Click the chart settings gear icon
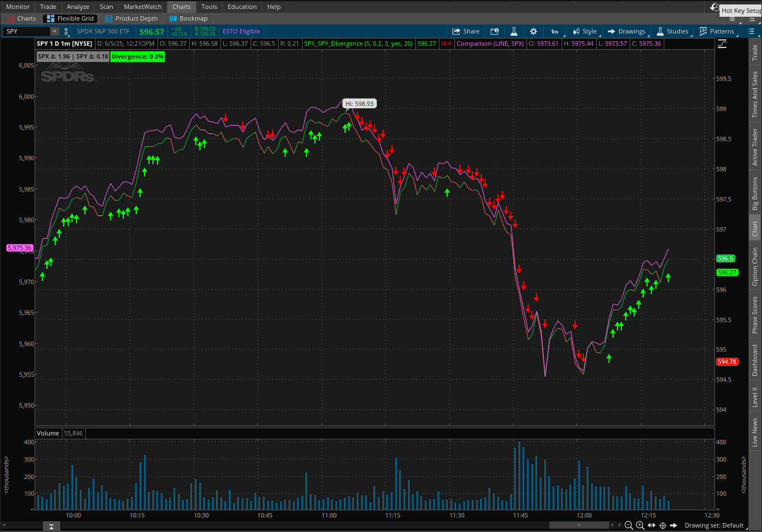This screenshot has width=762, height=532. (x=533, y=31)
